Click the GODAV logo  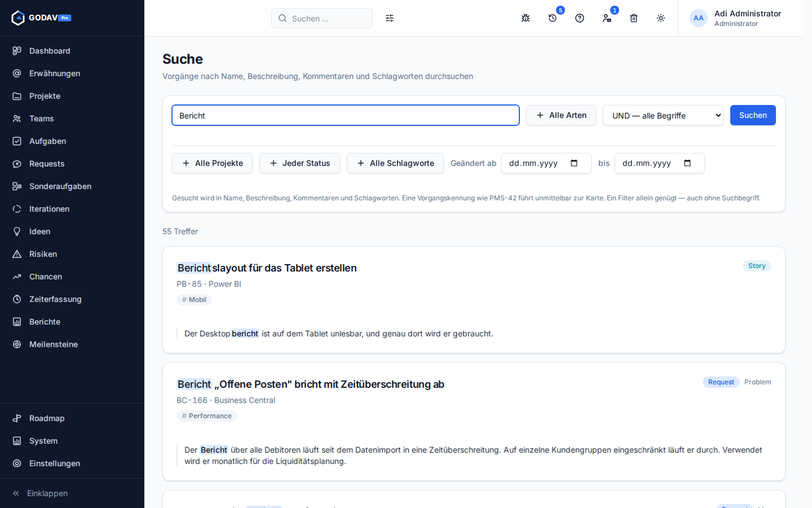(x=41, y=18)
